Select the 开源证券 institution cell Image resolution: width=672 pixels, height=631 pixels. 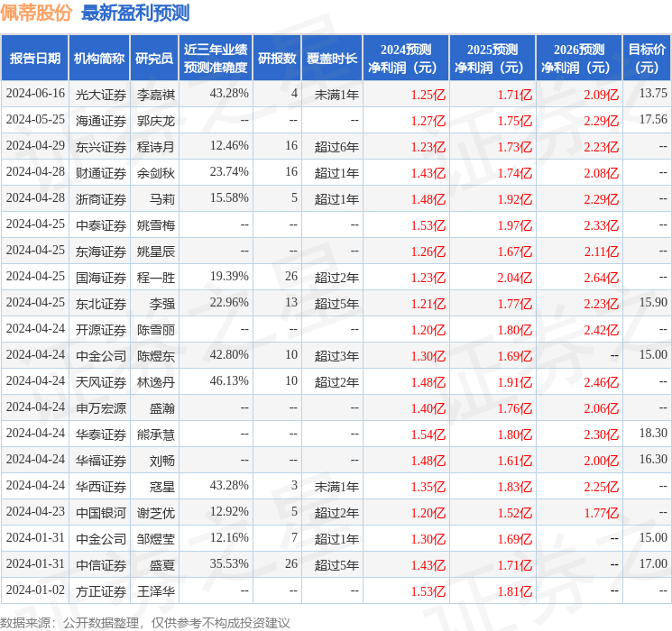point(101,329)
